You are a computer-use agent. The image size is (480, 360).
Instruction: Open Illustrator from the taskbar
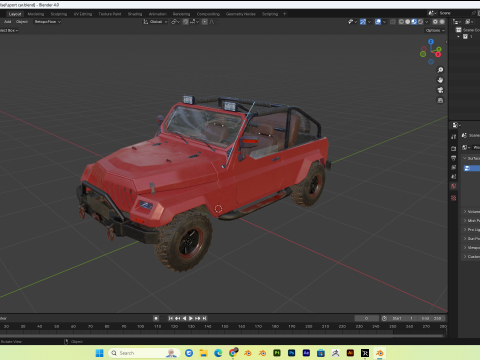(x=350, y=353)
